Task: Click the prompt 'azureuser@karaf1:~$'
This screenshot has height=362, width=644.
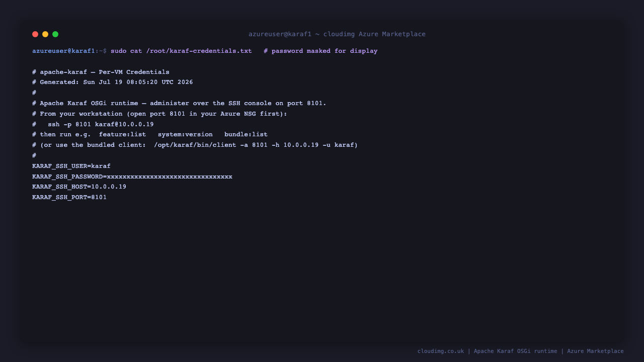Action: click(x=69, y=51)
